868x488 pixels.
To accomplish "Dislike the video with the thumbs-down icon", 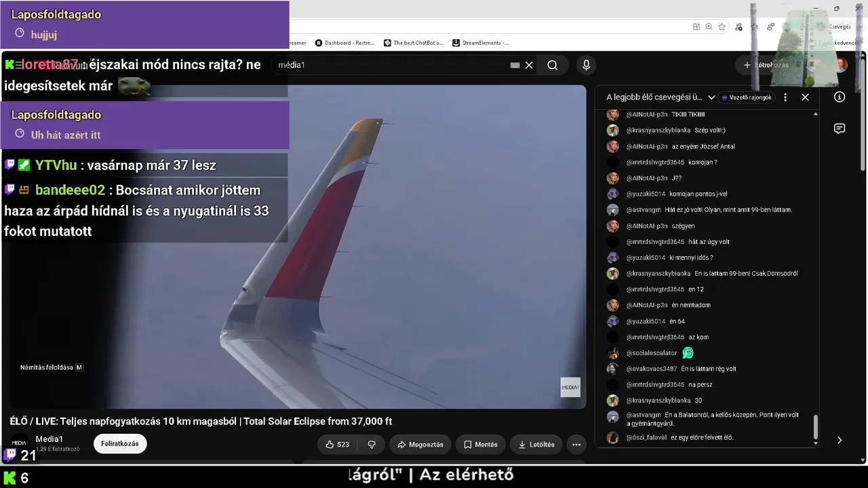I will point(372,445).
